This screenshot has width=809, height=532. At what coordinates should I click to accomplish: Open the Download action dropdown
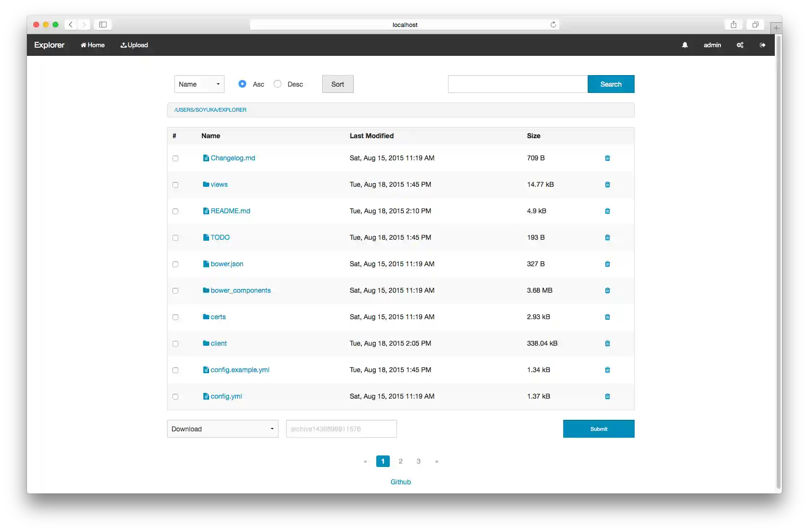(x=222, y=428)
